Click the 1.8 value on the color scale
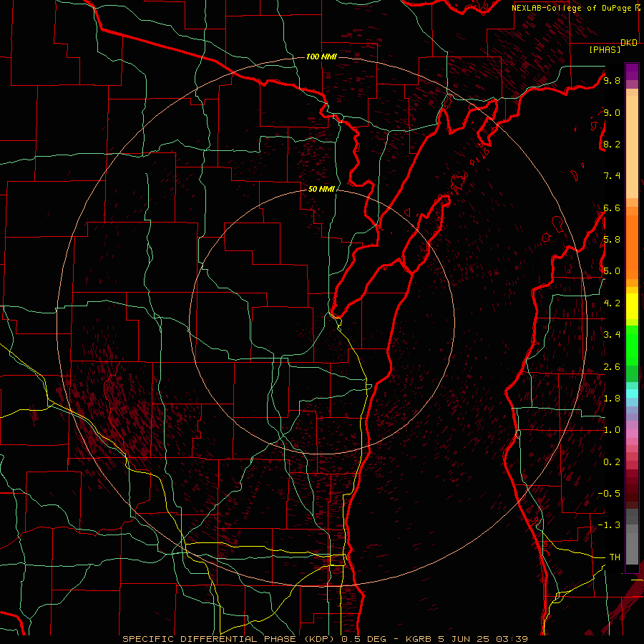Image resolution: width=644 pixels, height=644 pixels. [612, 398]
